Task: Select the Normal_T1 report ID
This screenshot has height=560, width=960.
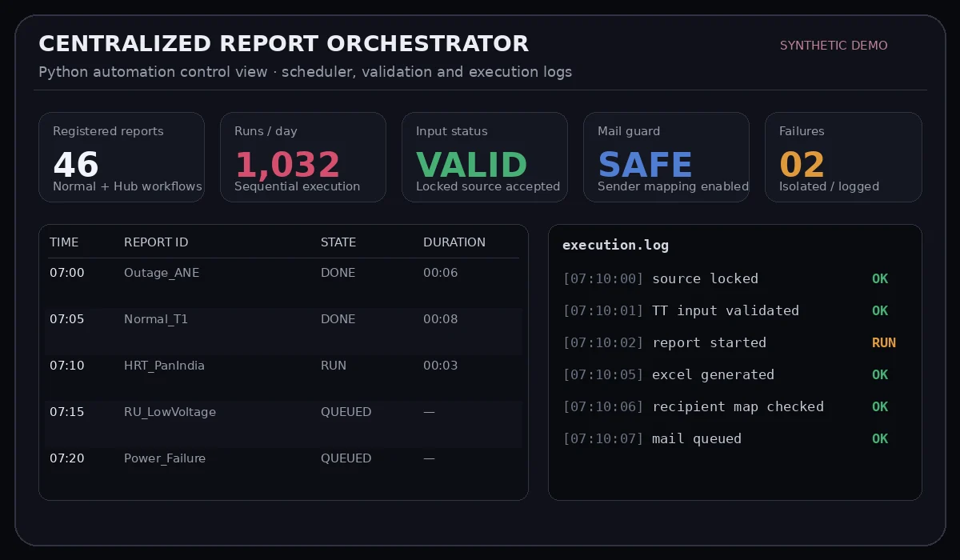Action: tap(156, 319)
